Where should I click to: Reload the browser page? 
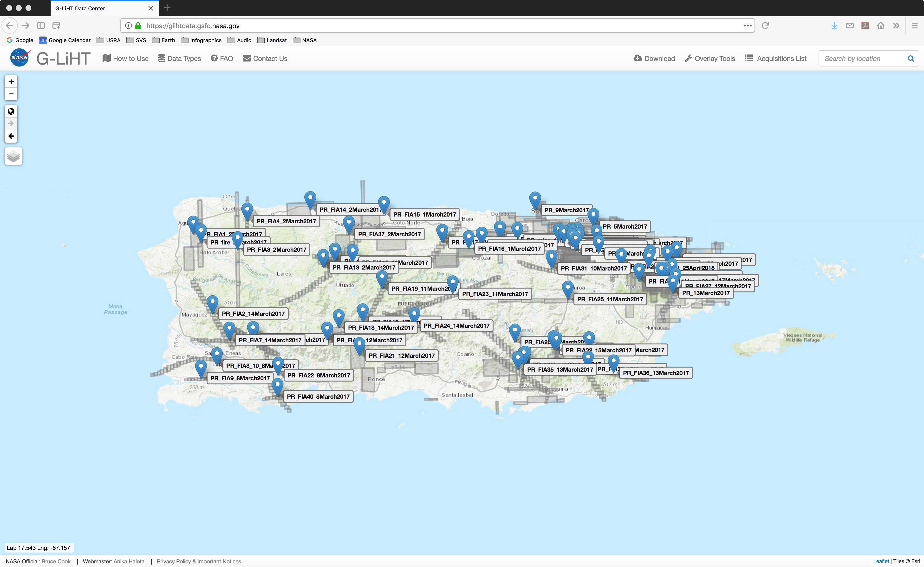pos(765,26)
